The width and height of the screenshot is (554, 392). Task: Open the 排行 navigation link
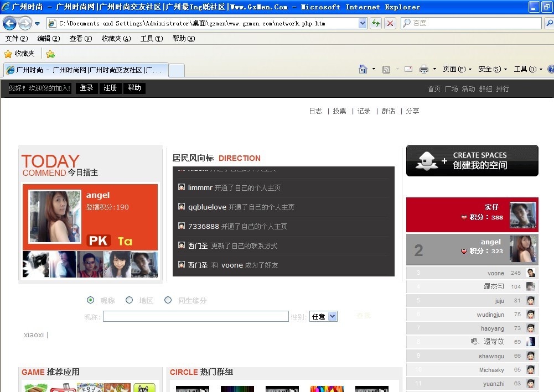[x=503, y=88]
